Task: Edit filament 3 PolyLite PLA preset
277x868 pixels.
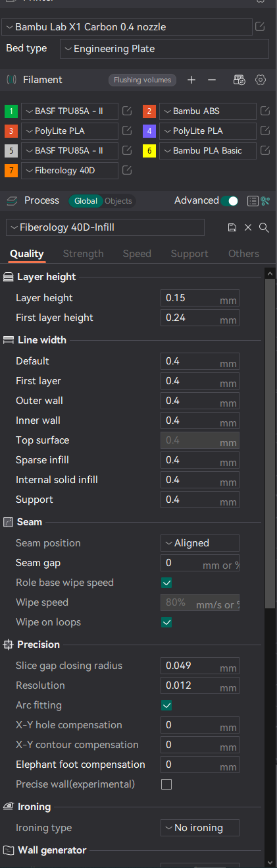Action: click(x=128, y=130)
